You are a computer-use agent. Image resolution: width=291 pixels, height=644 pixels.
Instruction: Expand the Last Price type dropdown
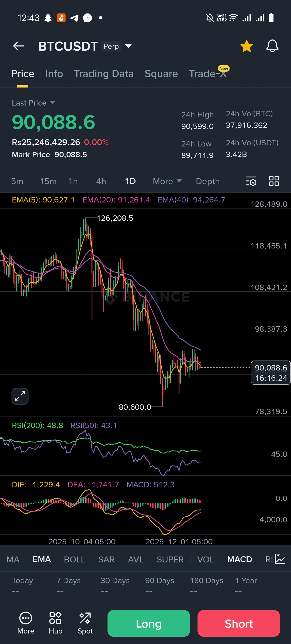53,103
